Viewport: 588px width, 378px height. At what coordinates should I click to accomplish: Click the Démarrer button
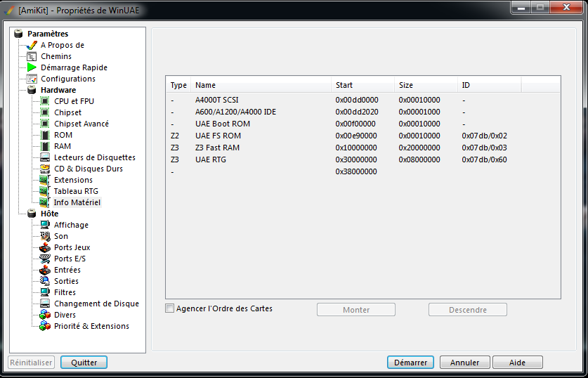[411, 363]
